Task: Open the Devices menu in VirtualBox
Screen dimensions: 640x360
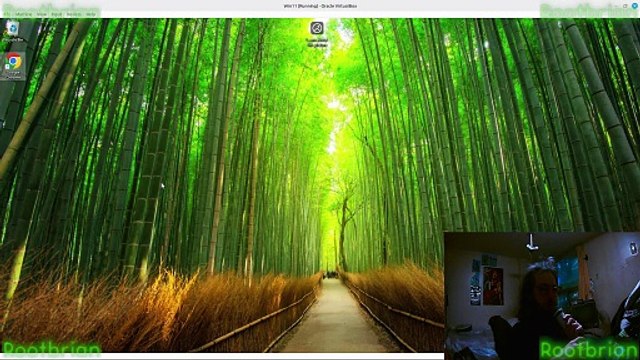Action: (x=74, y=14)
